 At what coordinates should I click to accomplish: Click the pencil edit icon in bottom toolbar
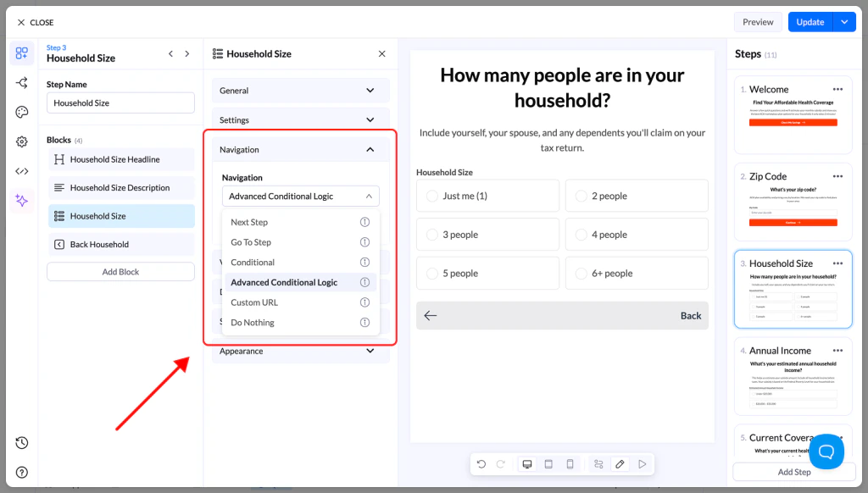(x=620, y=464)
